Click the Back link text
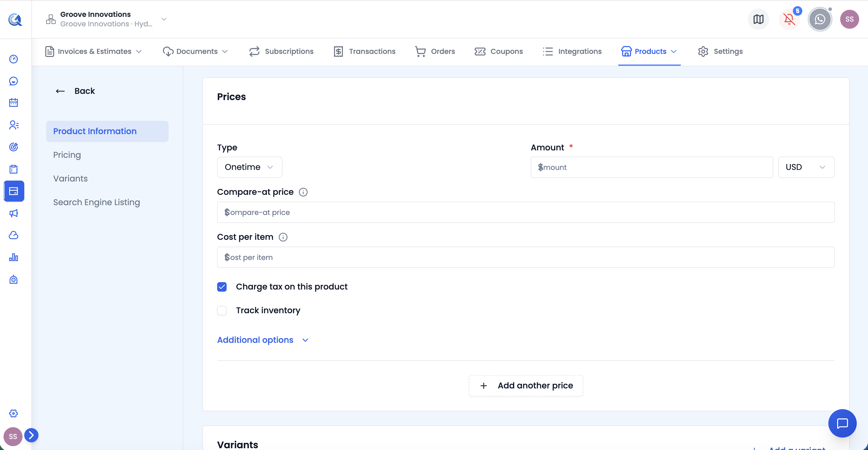This screenshot has height=450, width=868. (x=85, y=91)
